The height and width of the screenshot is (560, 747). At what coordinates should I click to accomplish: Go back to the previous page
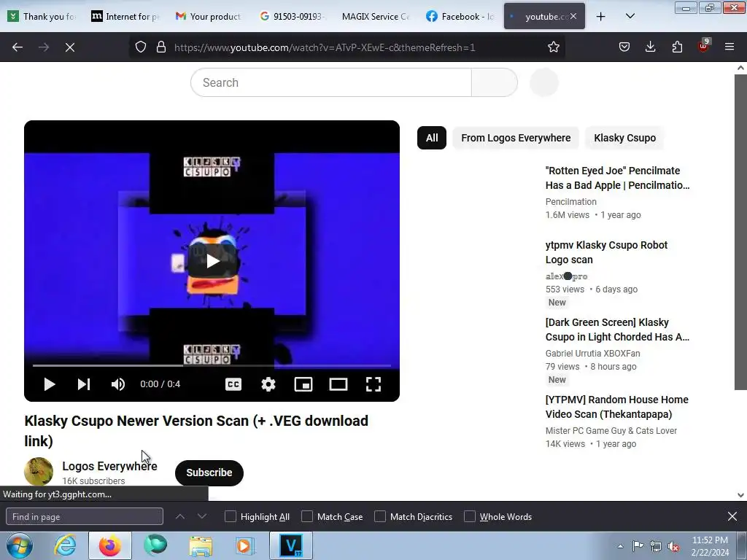pyautogui.click(x=18, y=47)
